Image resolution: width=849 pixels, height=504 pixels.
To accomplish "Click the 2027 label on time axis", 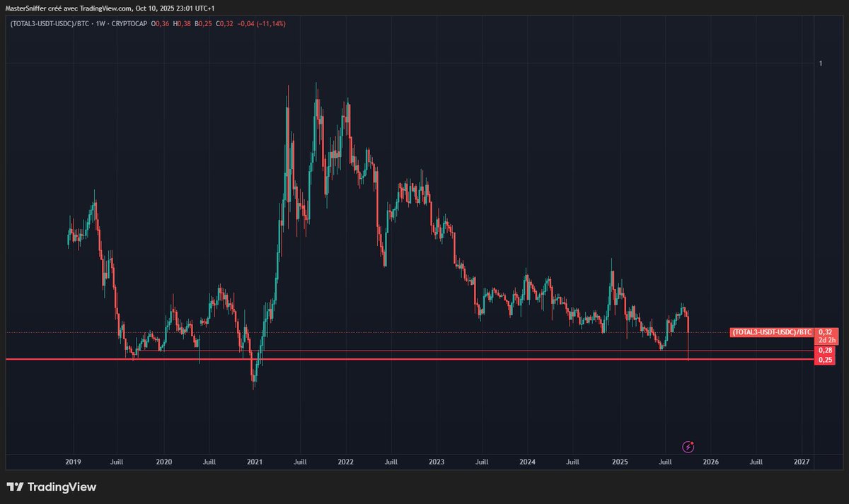I will point(802,461).
